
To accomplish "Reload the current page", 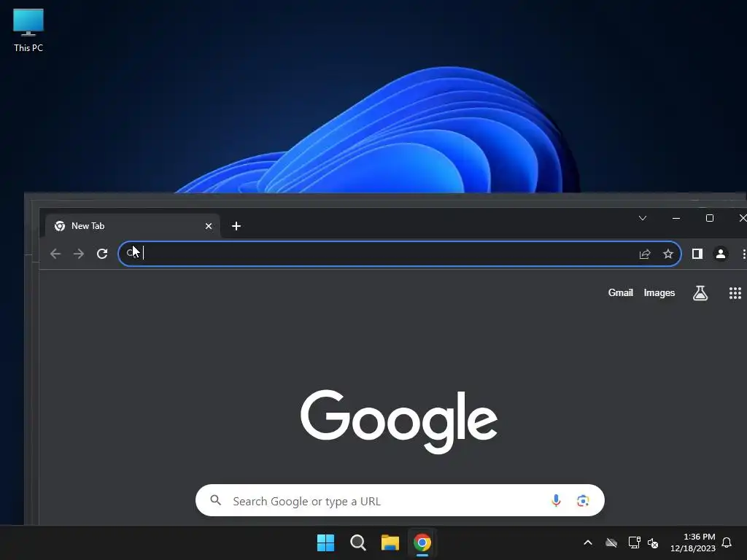I will [102, 254].
